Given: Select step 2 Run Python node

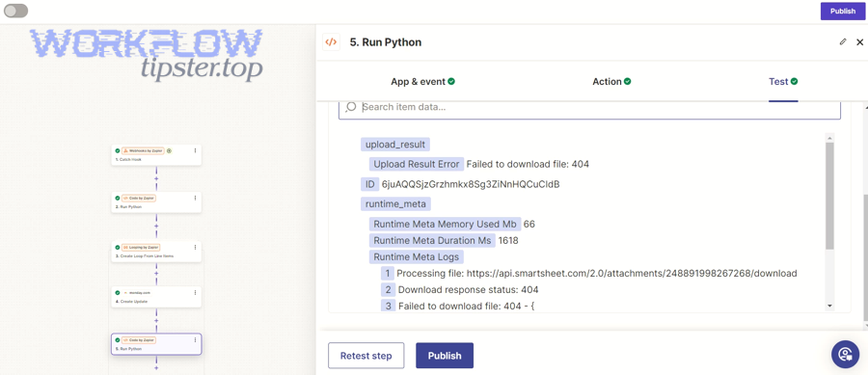Looking at the screenshot, I should (156, 201).
